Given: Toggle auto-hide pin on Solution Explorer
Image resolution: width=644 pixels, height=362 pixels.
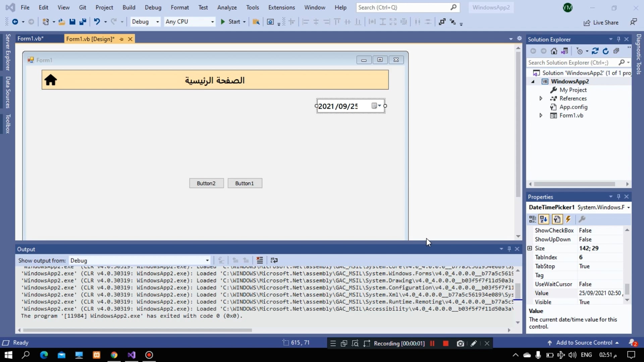Looking at the screenshot, I should (619, 39).
